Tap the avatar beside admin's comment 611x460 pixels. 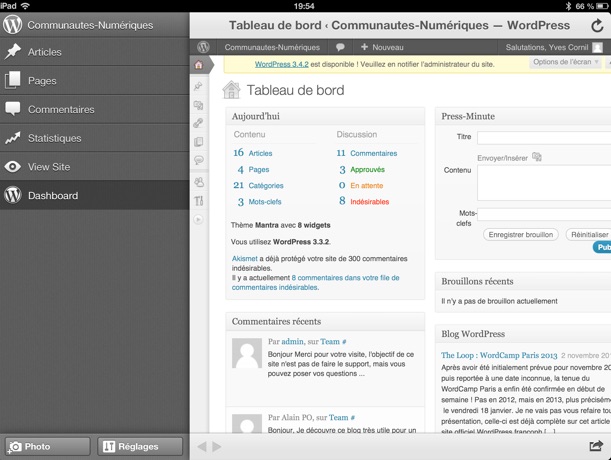247,353
